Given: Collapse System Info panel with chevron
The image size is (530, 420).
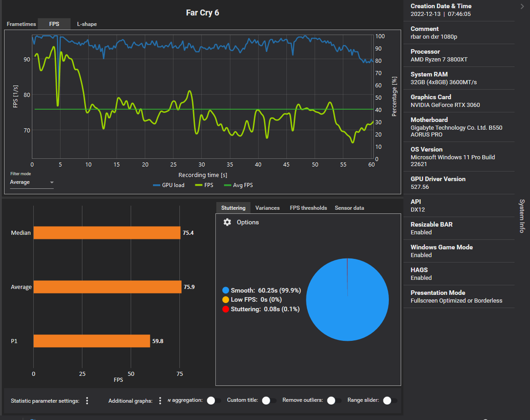Looking at the screenshot, I should (522, 6).
